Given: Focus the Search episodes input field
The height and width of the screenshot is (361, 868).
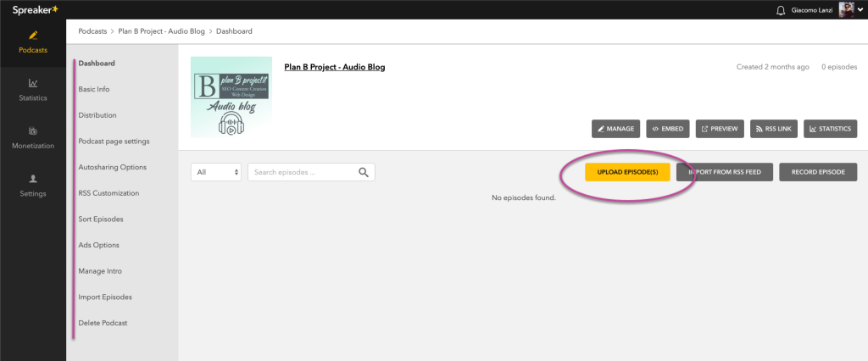Looking at the screenshot, I should pos(311,172).
